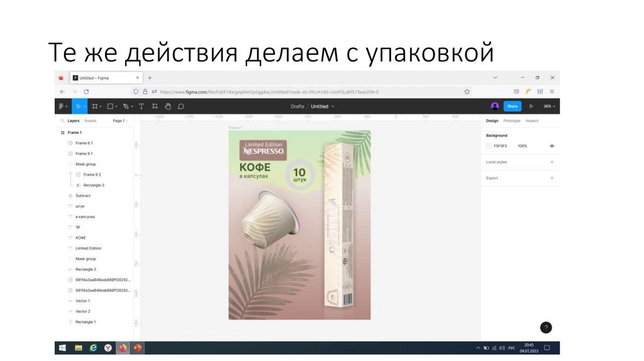Image resolution: width=644 pixels, height=361 pixels.
Task: Open the Move tool dropdown arrow
Action: click(84, 106)
